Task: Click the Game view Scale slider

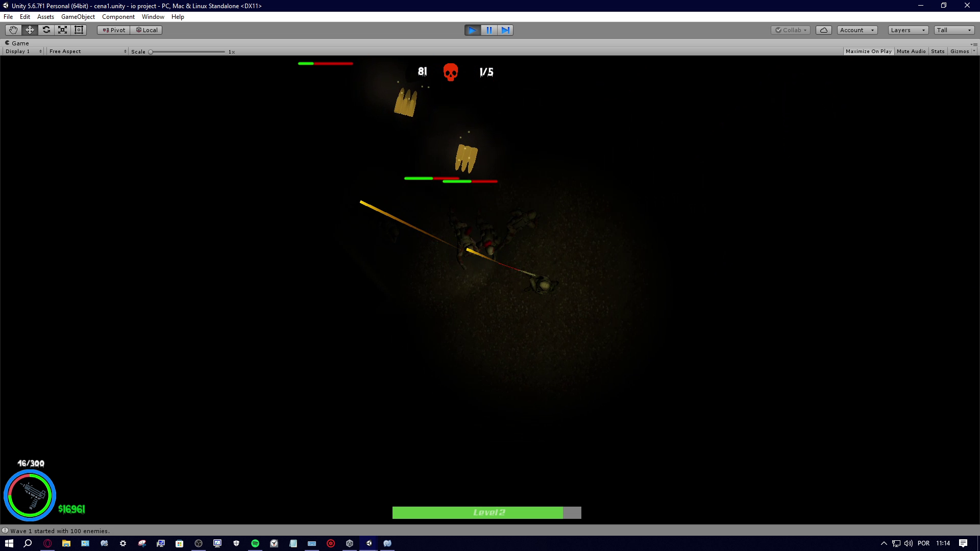Action: coord(187,52)
